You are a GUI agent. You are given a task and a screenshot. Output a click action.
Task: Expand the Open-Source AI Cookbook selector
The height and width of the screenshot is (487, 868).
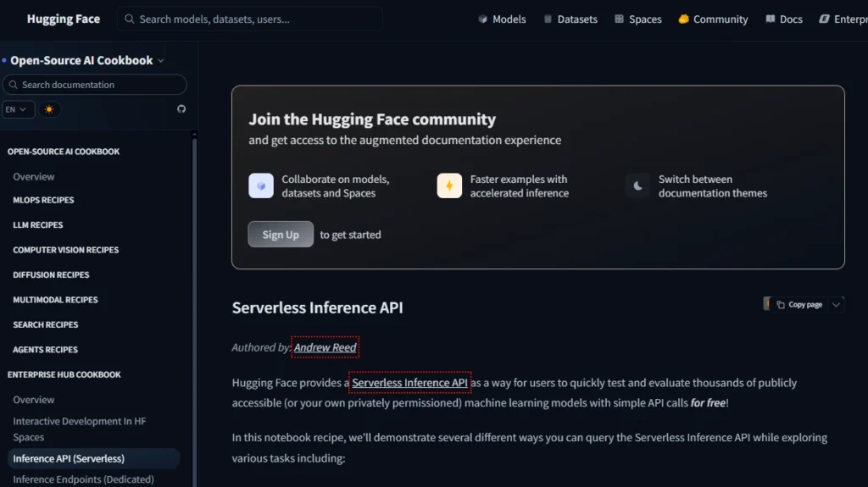pyautogui.click(x=86, y=60)
